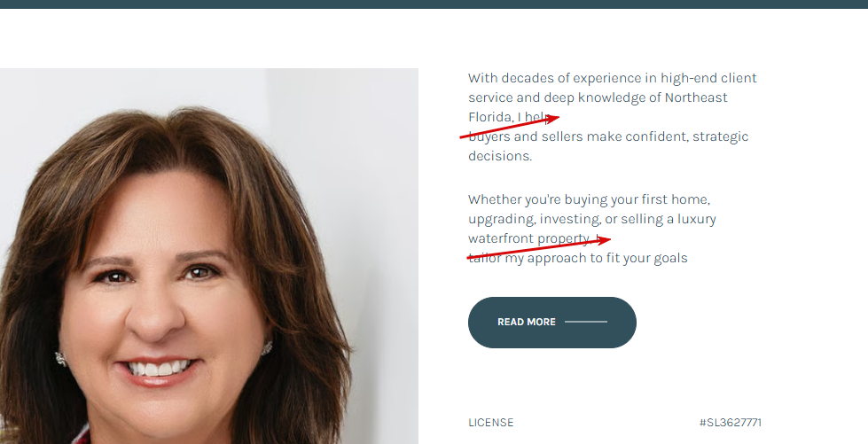Click the horizontal line icon inside READ MORE
868x444 pixels.
586,322
